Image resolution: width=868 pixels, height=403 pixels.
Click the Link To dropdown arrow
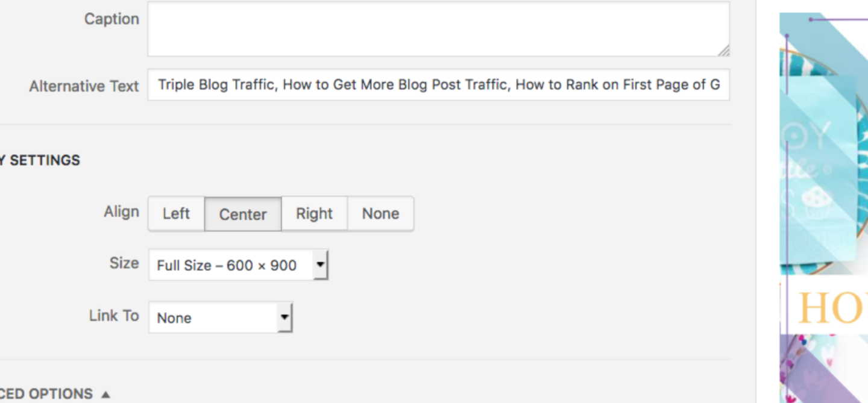(x=285, y=317)
